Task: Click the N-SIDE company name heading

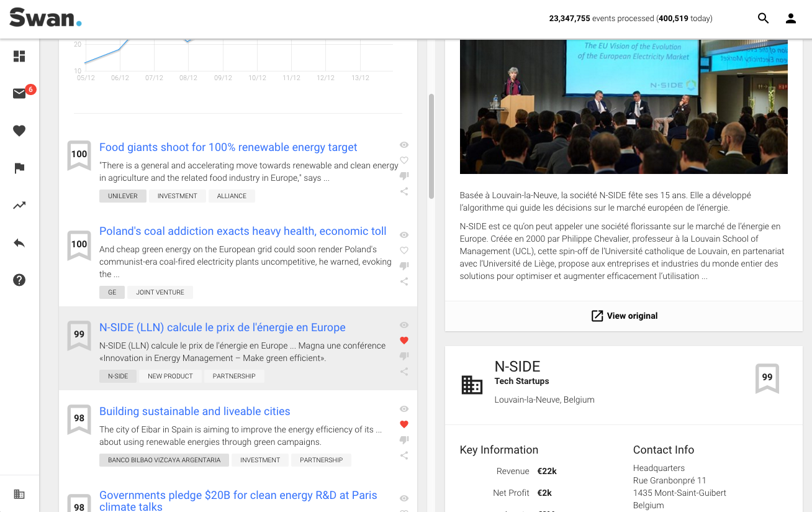Action: click(x=518, y=367)
